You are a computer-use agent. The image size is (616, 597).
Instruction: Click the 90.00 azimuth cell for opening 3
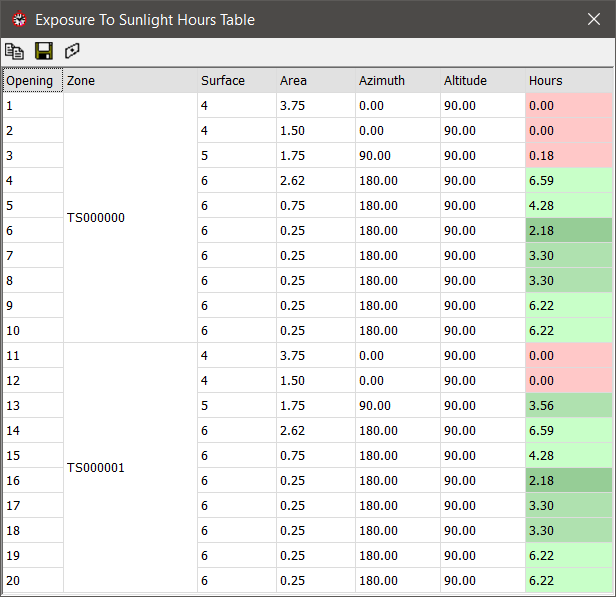pyautogui.click(x=397, y=156)
